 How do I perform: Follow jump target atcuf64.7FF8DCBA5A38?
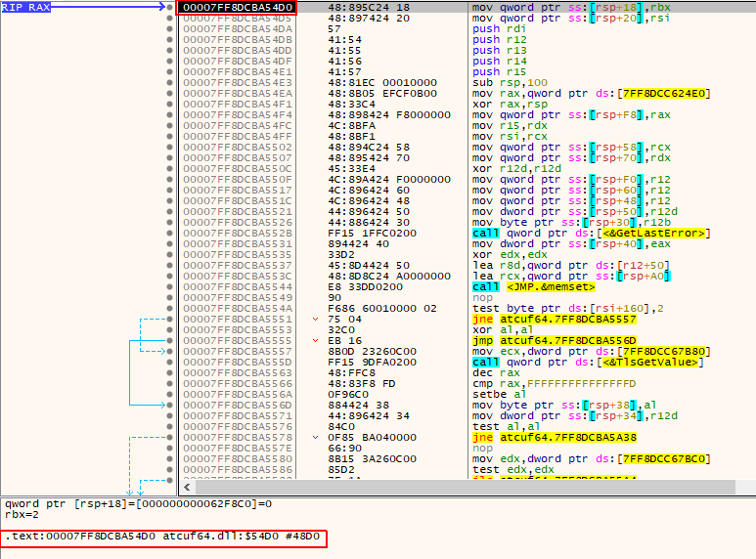click(x=568, y=437)
